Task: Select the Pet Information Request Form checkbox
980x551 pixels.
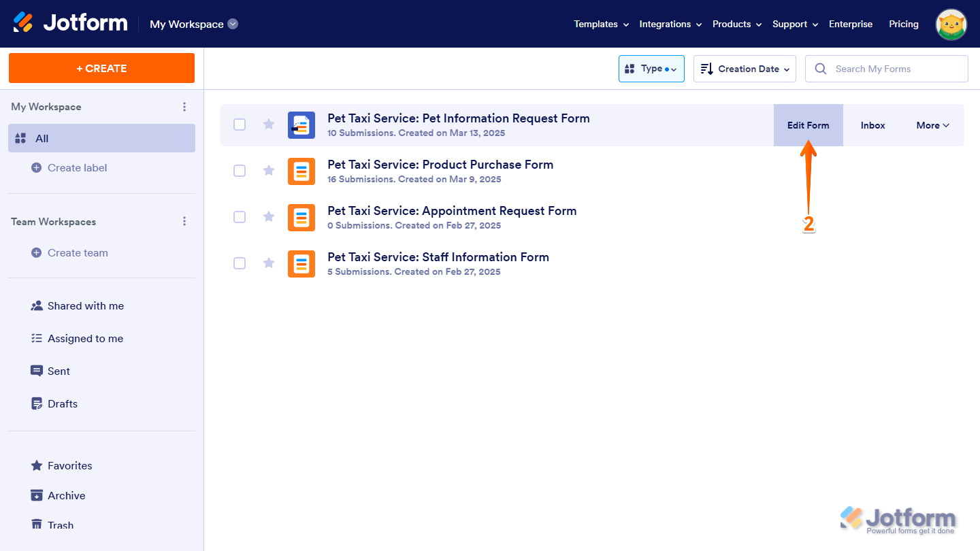Action: point(240,124)
